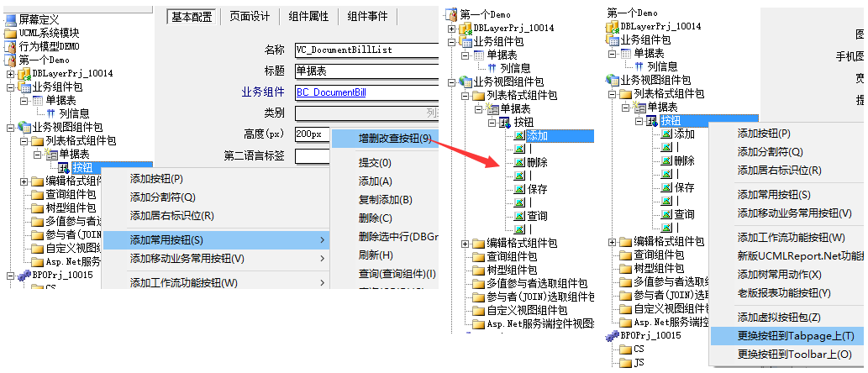
Task: Collapse 业务组件包 in the left tree
Action: 11,87
